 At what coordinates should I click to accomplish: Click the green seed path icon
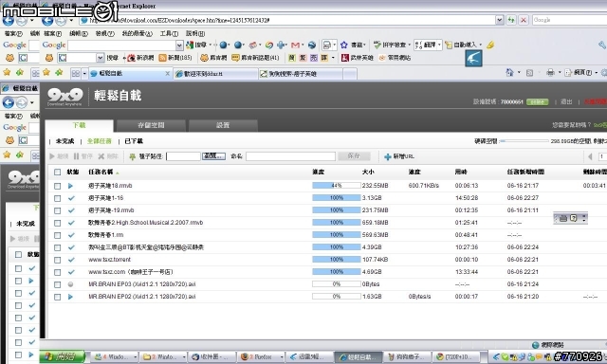coord(133,156)
